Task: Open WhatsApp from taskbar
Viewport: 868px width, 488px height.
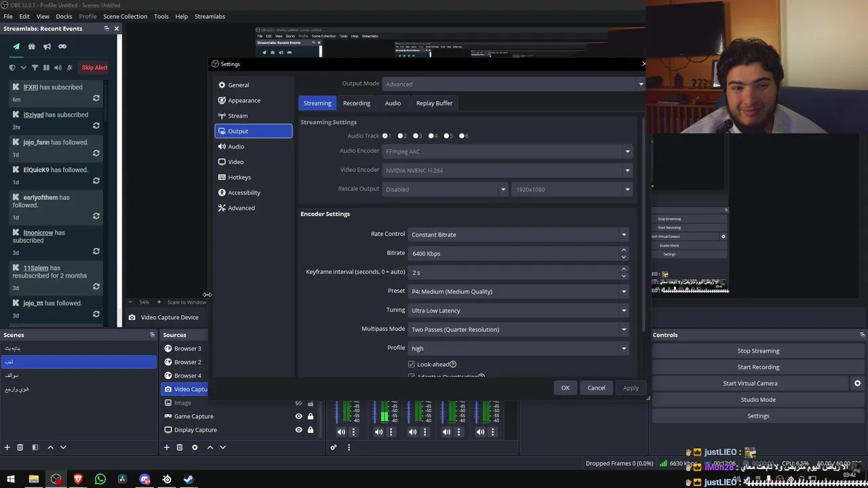Action: click(x=100, y=479)
